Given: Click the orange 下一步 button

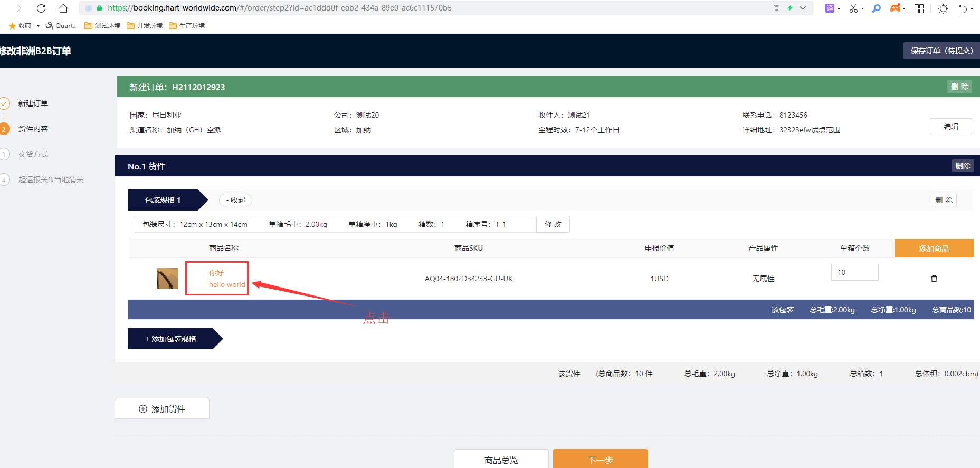Looking at the screenshot, I should 600,460.
